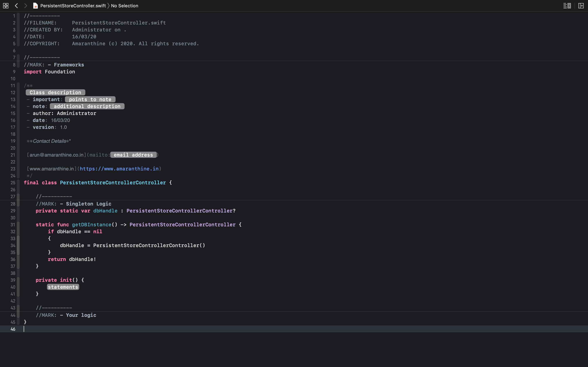Select the Class description placeholder
The image size is (588, 367).
coord(55,93)
